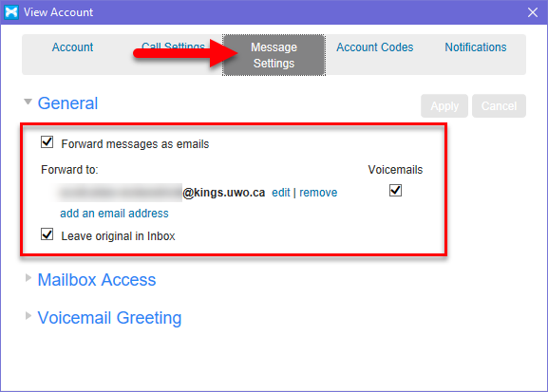Edit the kings.uwo.ca email address
Image resolution: width=548 pixels, height=392 pixels.
tap(281, 193)
